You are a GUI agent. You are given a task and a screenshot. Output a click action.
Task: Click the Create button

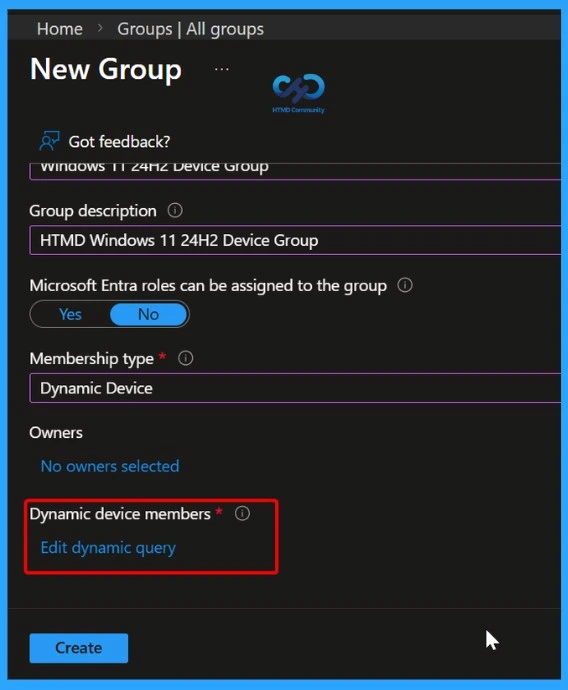coord(79,648)
